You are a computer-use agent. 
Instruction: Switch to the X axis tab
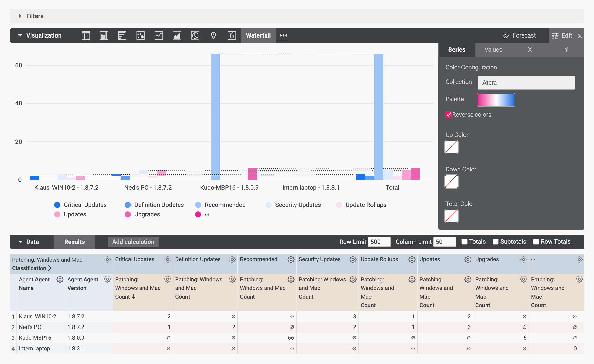click(x=530, y=50)
